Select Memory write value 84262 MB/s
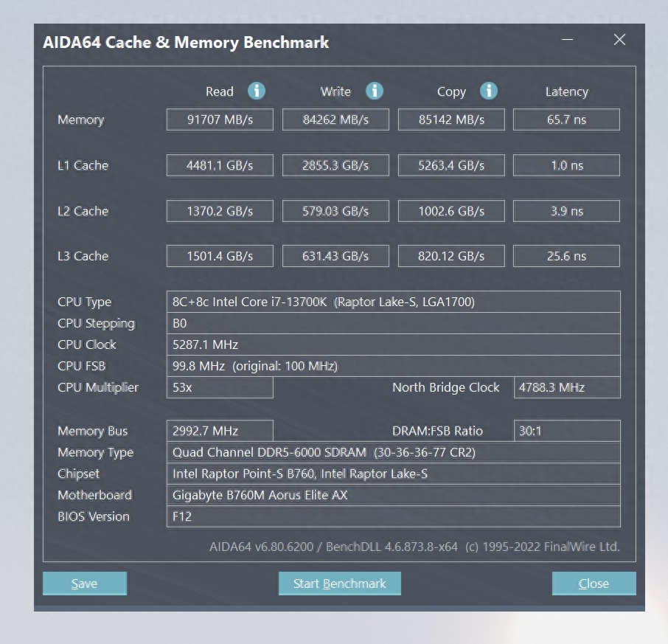Image resolution: width=668 pixels, height=644 pixels. tap(335, 120)
